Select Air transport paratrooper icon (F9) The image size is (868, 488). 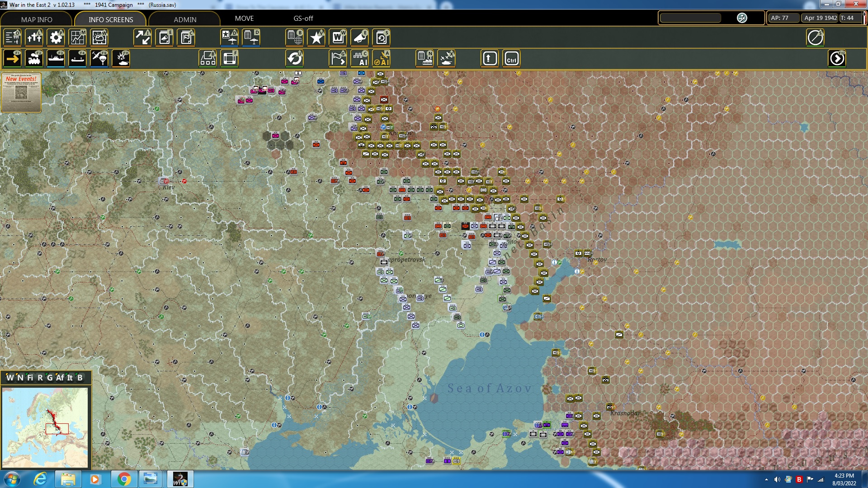pos(99,59)
